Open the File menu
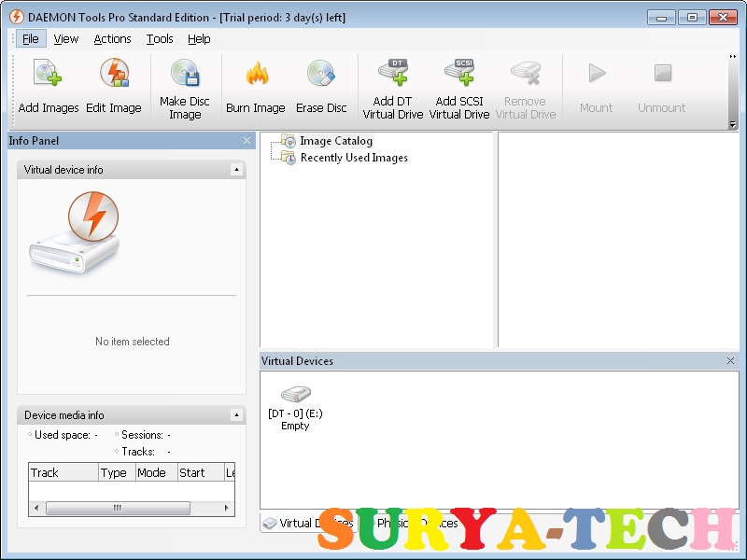 (x=31, y=38)
